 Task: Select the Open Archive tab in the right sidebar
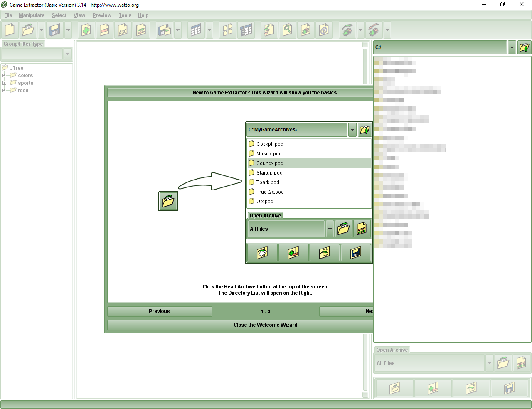point(392,350)
